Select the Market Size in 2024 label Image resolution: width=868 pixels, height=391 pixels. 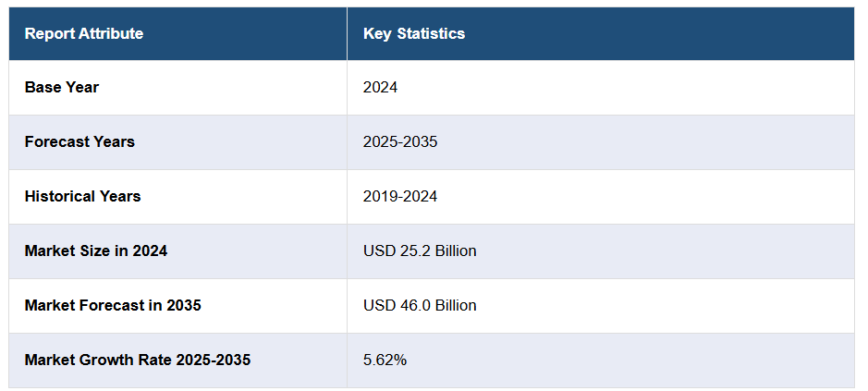(x=96, y=251)
